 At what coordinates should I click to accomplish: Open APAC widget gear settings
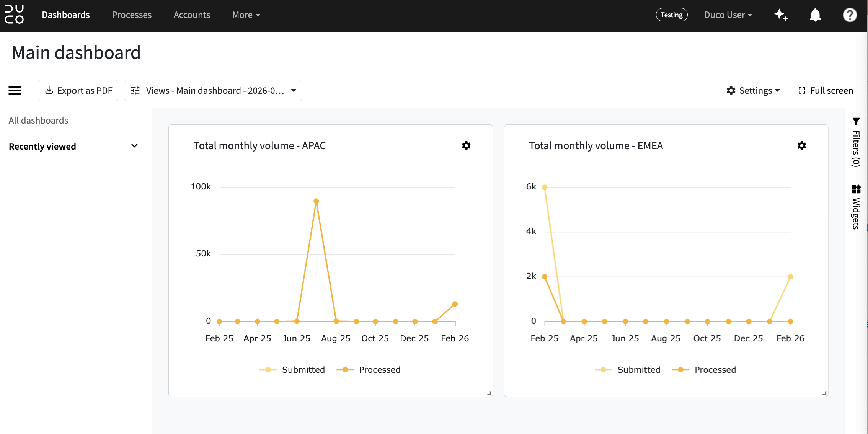466,146
